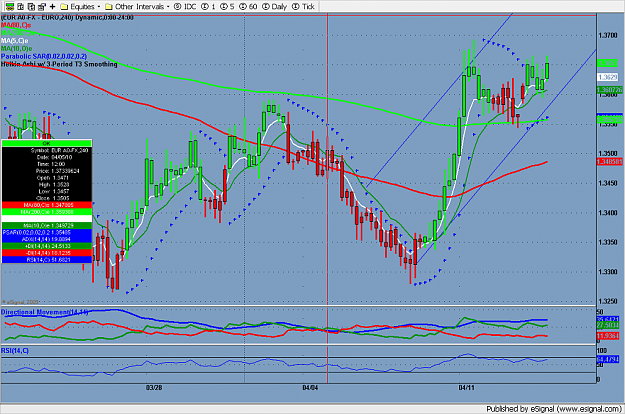Click the EUR A0-FX chart title text
Viewport: 625px width, 414px height.
point(67,18)
